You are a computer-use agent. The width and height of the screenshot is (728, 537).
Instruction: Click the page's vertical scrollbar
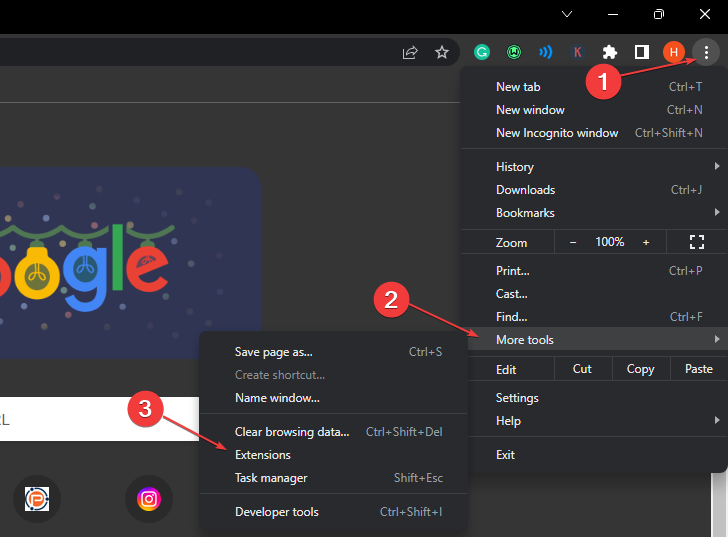pos(718,505)
